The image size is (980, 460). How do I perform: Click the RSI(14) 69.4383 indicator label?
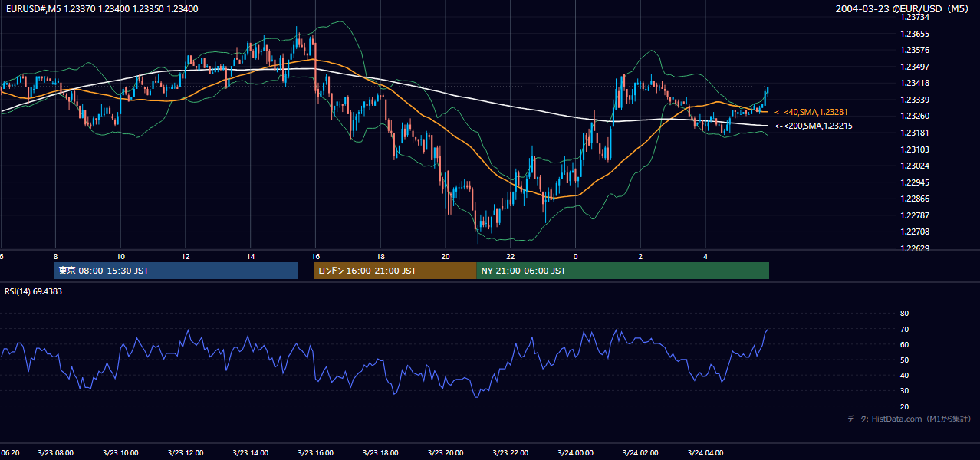tap(33, 291)
